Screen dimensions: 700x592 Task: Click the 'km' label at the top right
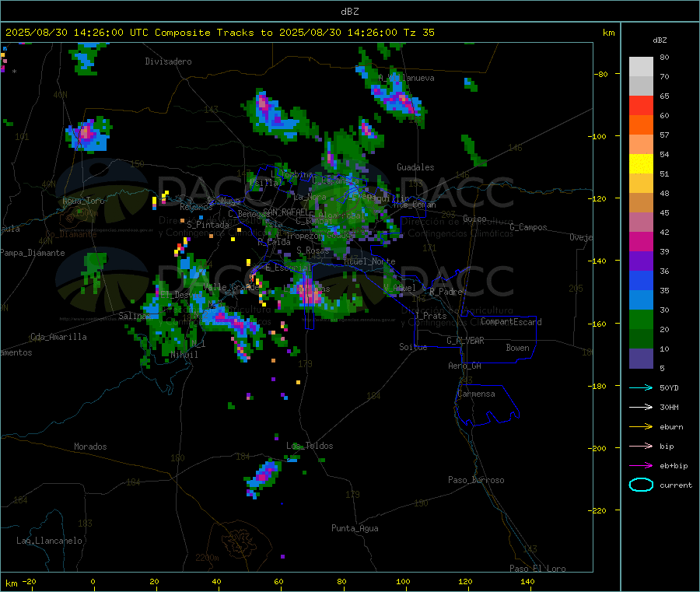click(608, 33)
